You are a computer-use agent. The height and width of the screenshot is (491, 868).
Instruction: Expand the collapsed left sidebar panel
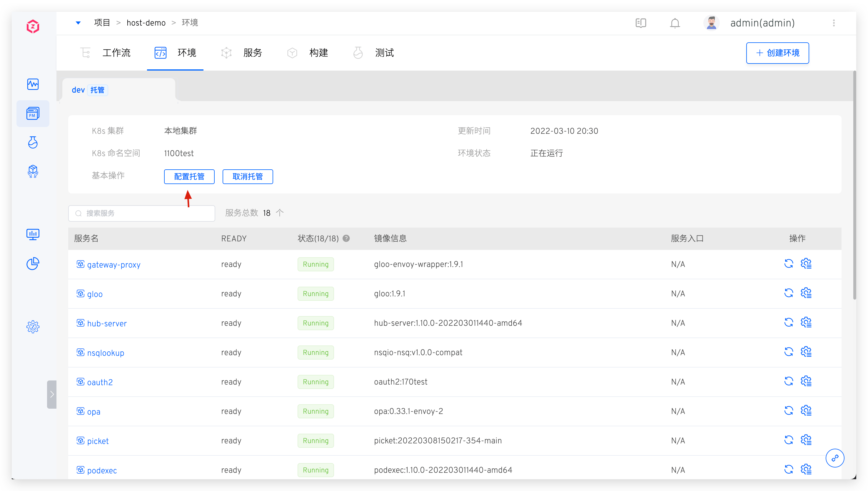click(x=51, y=394)
